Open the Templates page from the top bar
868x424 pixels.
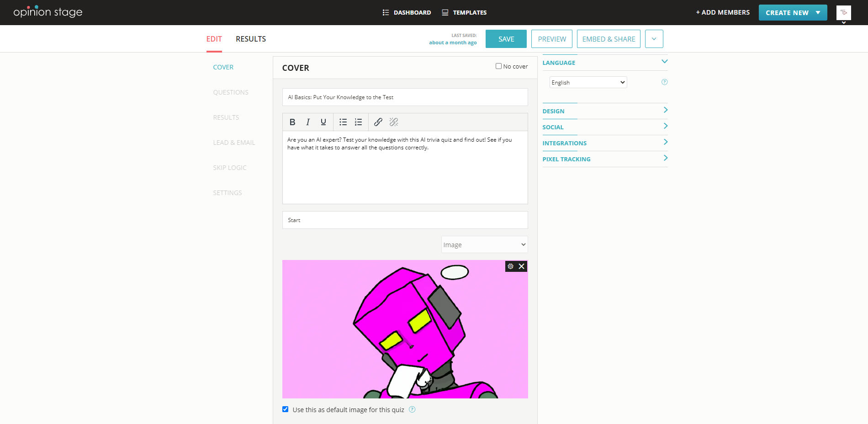point(464,12)
